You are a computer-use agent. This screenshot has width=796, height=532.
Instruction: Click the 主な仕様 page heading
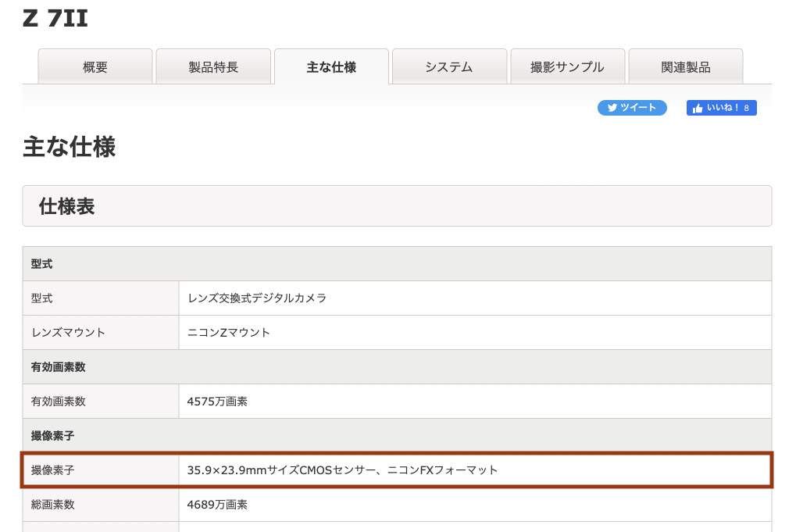(x=69, y=147)
